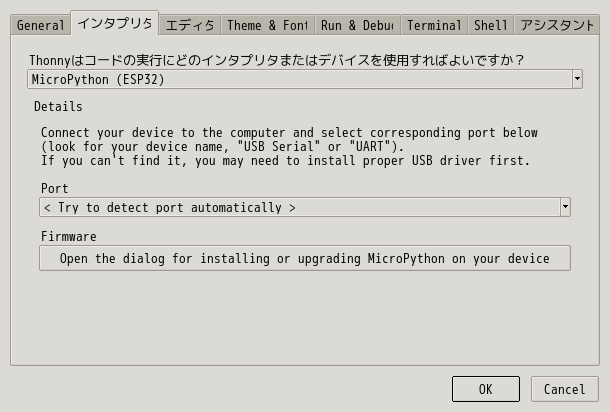610x412 pixels.
Task: Open the MicroPython firmware install dialog
Action: [304, 258]
